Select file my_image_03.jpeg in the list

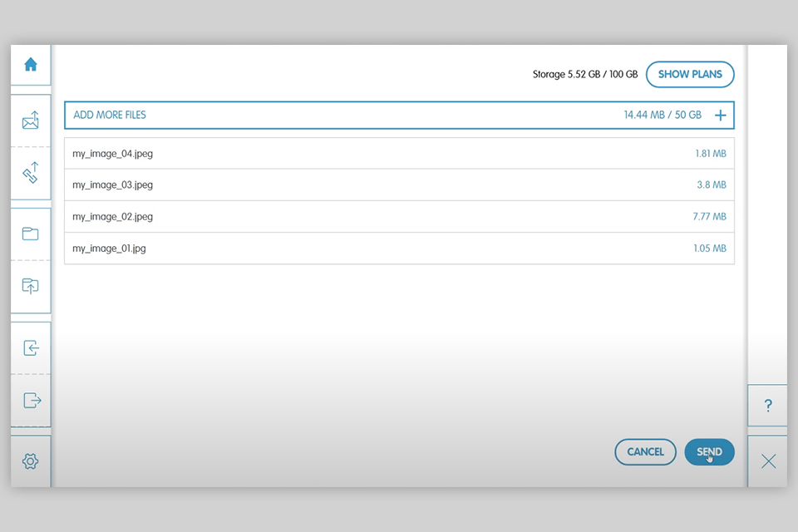click(x=113, y=185)
